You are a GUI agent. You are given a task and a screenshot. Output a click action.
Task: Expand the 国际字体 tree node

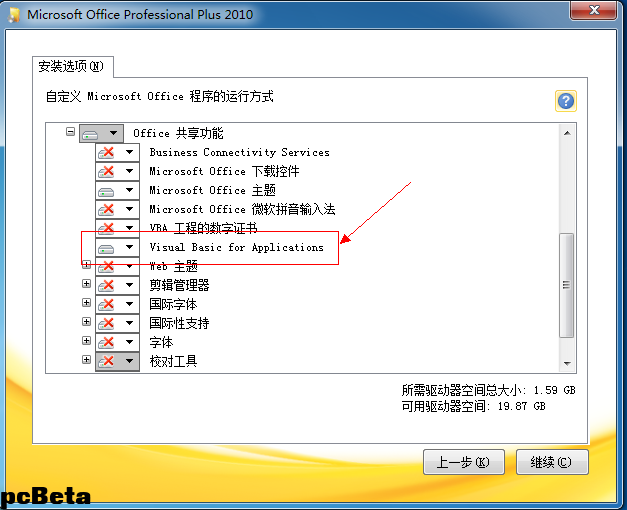click(x=86, y=302)
